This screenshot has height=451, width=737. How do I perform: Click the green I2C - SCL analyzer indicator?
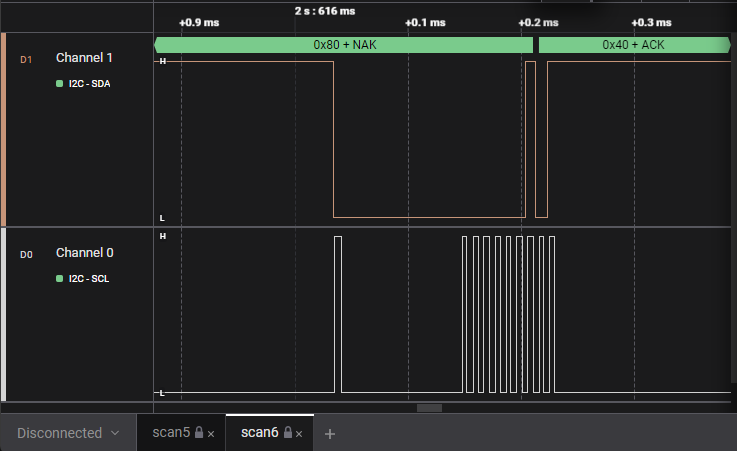(60, 279)
